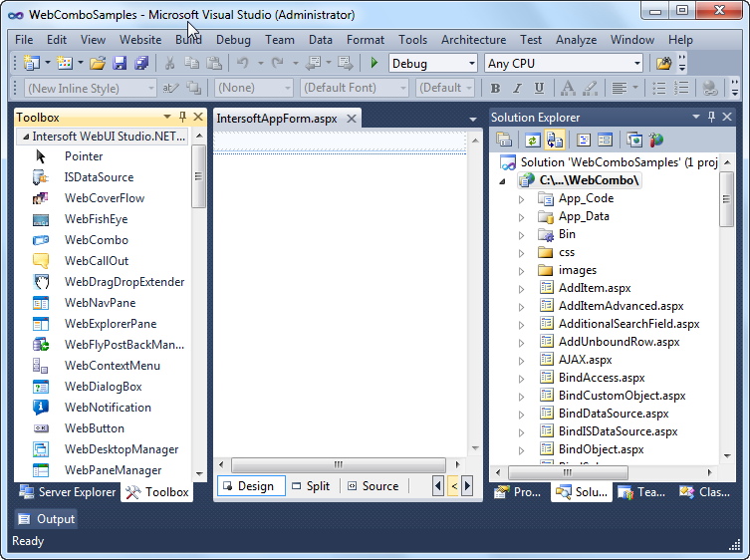Pick the WebFishEye toolbox item
Viewport: 750px width, 560px height.
point(96,219)
